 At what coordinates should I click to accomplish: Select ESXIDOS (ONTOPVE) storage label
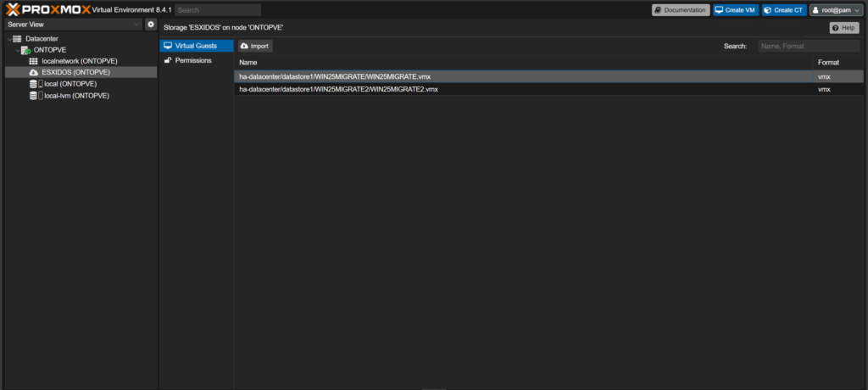[x=75, y=73]
